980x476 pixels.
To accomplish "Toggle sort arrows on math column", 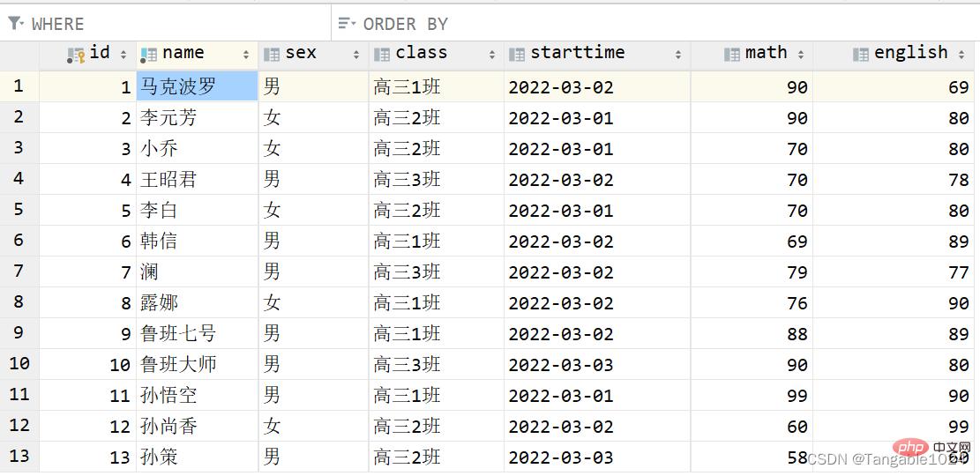I will click(801, 55).
